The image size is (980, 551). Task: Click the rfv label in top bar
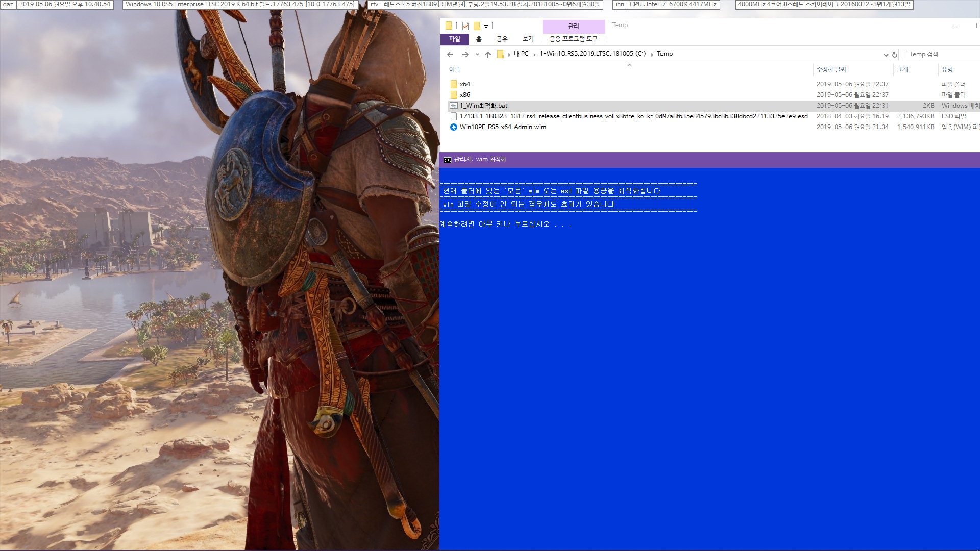[x=374, y=4]
